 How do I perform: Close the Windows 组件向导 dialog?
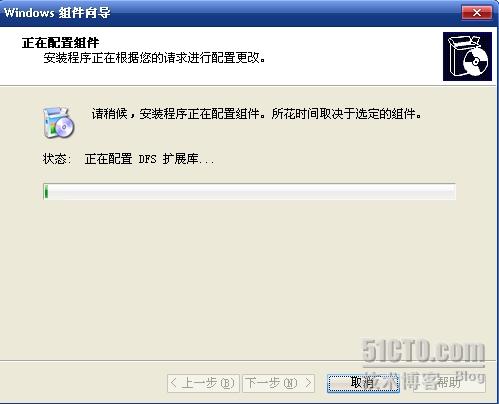(477, 13)
